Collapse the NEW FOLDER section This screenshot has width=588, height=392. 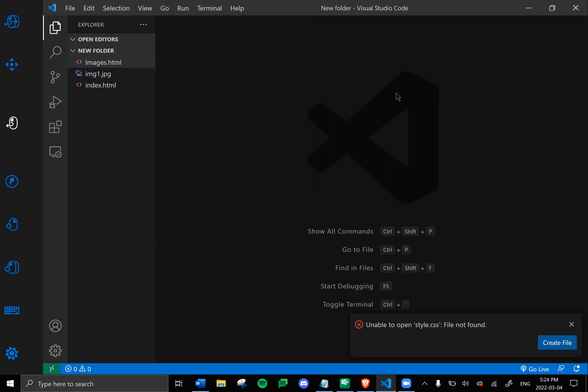(x=112, y=51)
